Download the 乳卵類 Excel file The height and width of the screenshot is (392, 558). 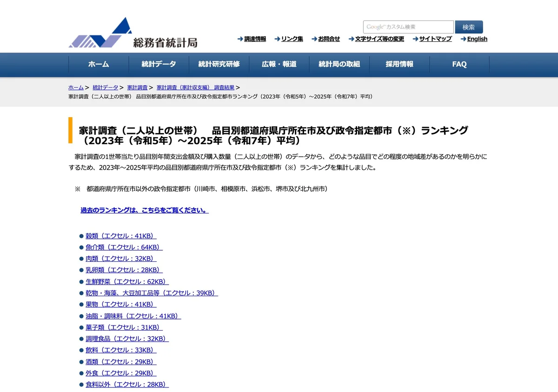coord(124,270)
